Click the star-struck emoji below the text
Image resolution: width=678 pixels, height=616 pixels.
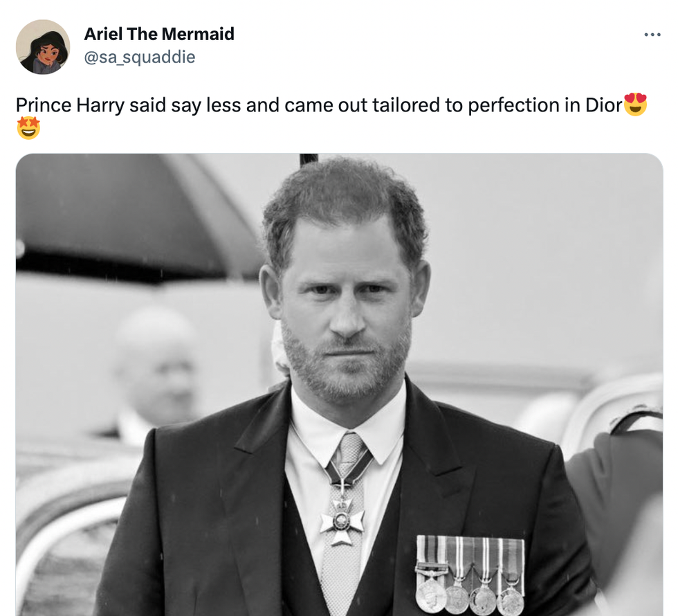point(28,128)
